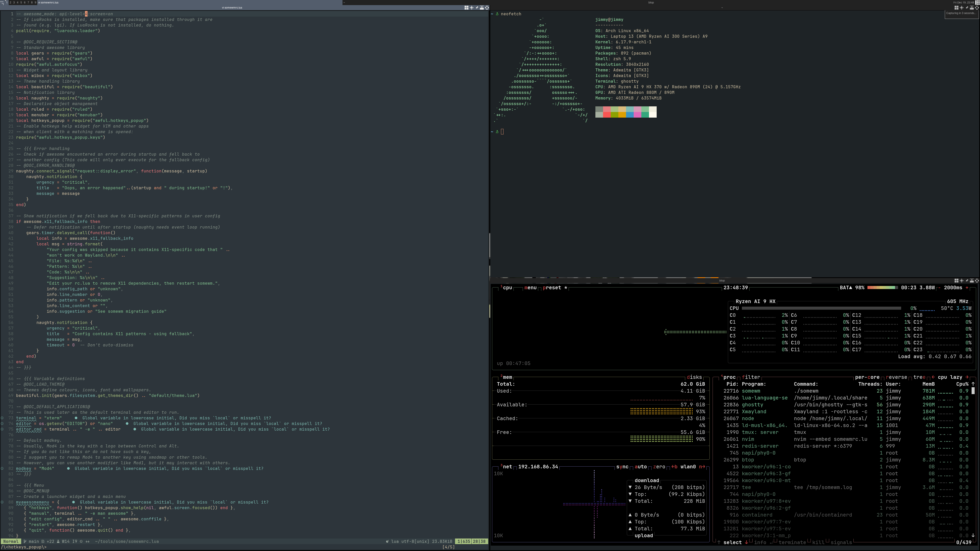Click terminate in btop proc footer
Viewport: 980px width, 551px height.
point(792,543)
